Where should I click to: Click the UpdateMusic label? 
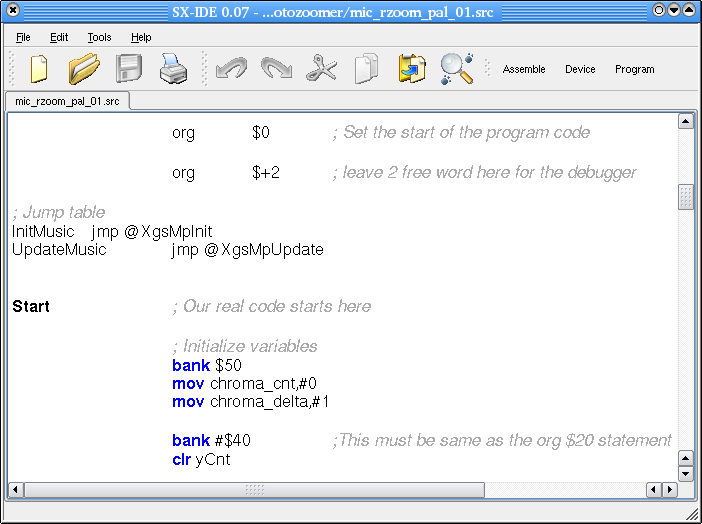59,249
